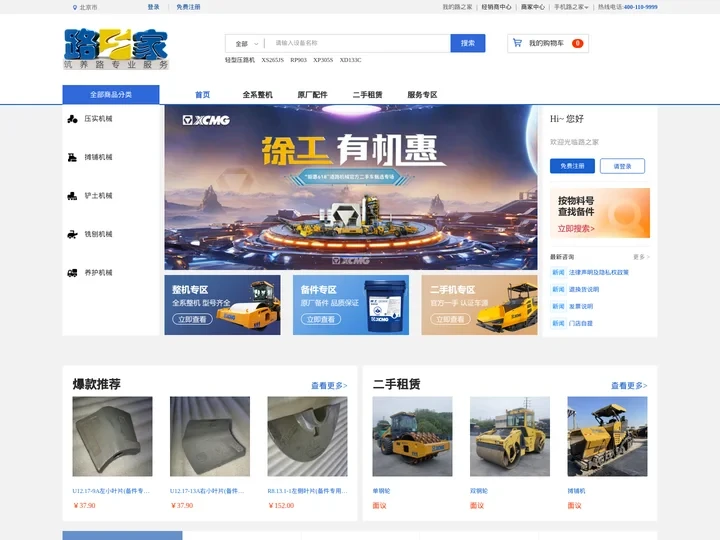Screen dimensions: 720x540
Task: Open the 服务专区 tab
Action: 422,95
